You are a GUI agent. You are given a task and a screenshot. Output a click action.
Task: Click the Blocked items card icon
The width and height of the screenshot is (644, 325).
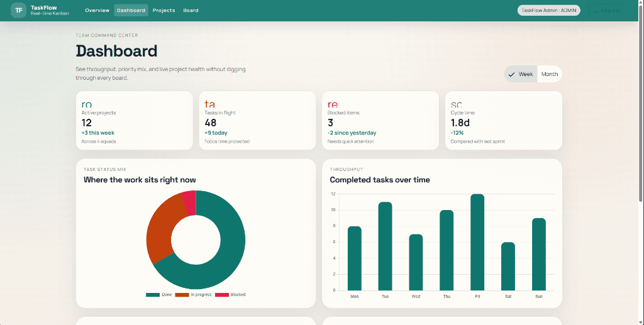[333, 104]
